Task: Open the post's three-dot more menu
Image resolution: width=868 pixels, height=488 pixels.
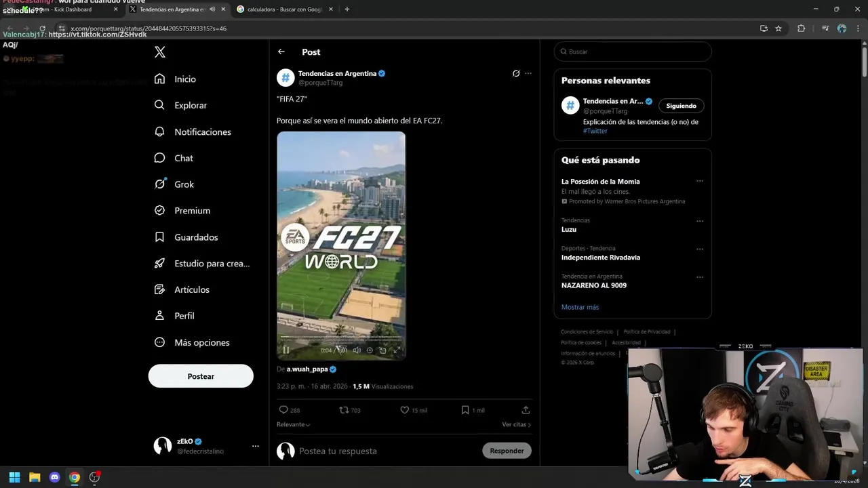Action: pos(528,73)
